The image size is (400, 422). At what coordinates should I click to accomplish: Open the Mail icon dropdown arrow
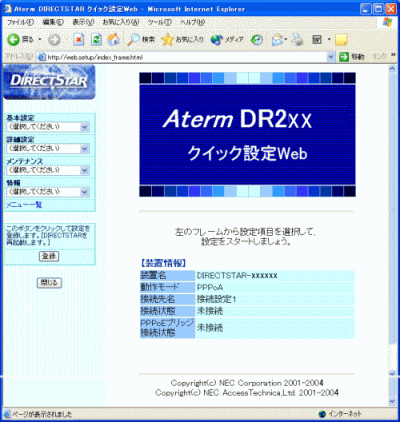286,40
